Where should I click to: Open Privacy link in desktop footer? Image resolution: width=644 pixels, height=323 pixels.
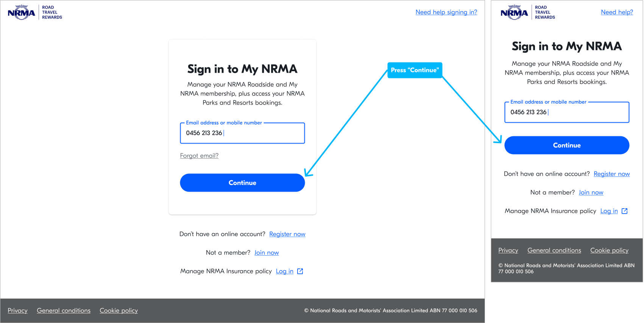(x=17, y=311)
